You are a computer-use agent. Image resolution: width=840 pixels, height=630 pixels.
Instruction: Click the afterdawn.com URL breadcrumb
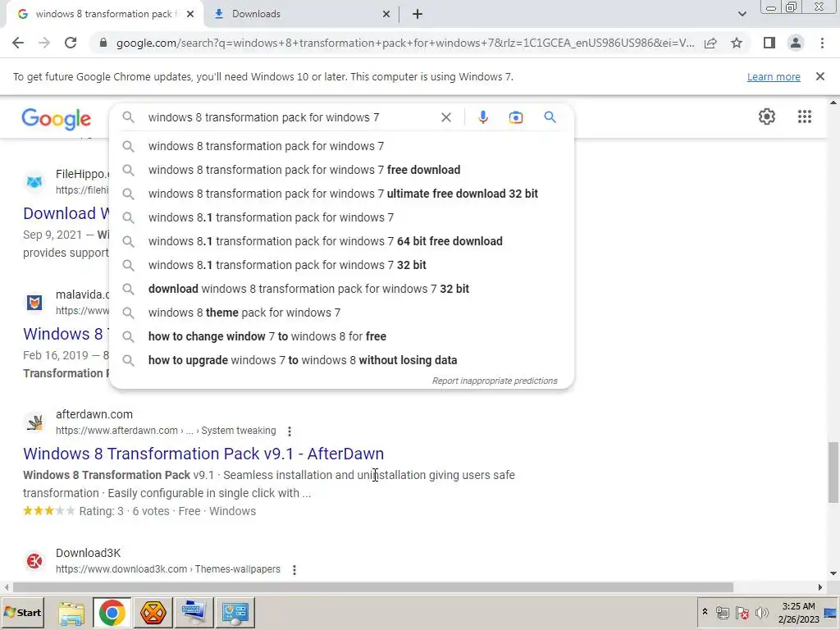[x=166, y=431]
